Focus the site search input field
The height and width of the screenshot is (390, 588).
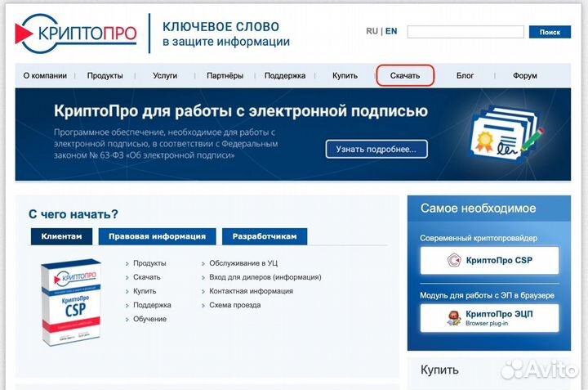coord(465,32)
